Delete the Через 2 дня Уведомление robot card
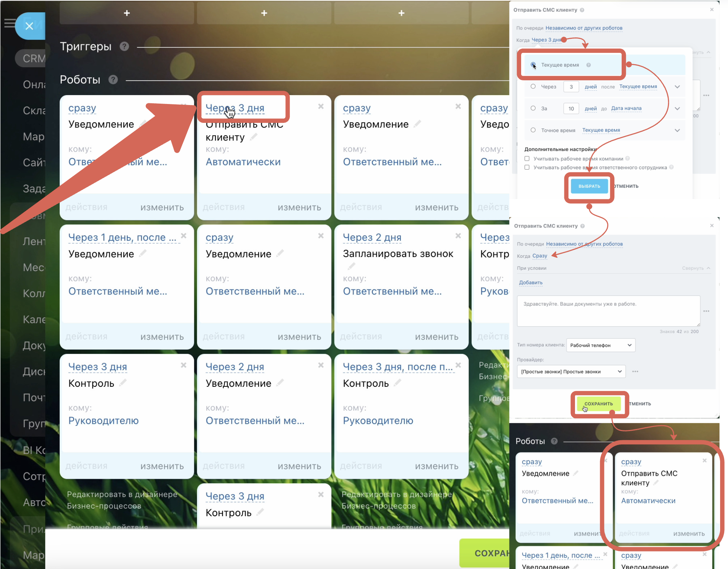 321,365
